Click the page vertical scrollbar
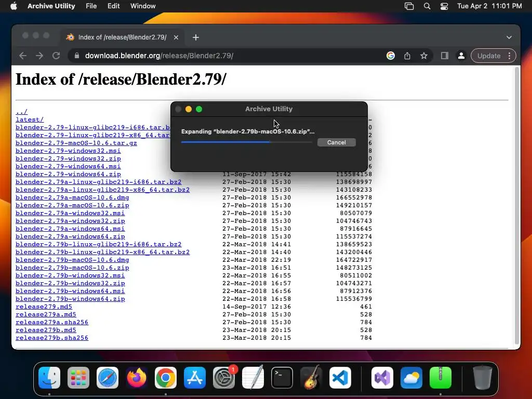The width and height of the screenshot is (532, 399). (x=517, y=206)
